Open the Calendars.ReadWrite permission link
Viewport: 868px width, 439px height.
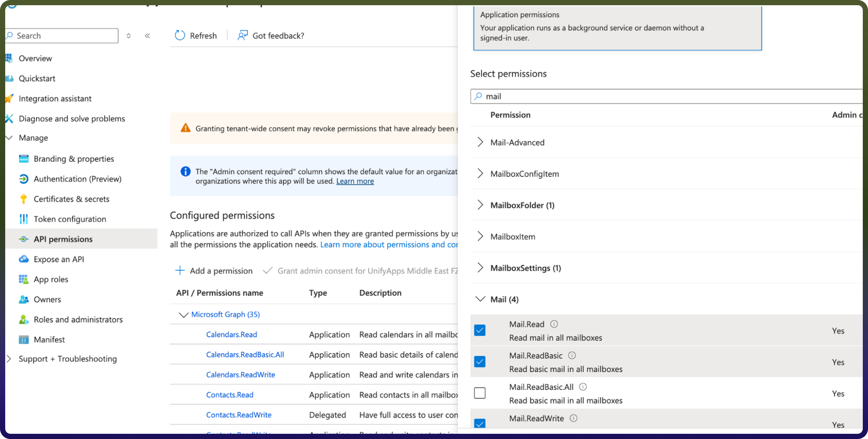(x=241, y=375)
